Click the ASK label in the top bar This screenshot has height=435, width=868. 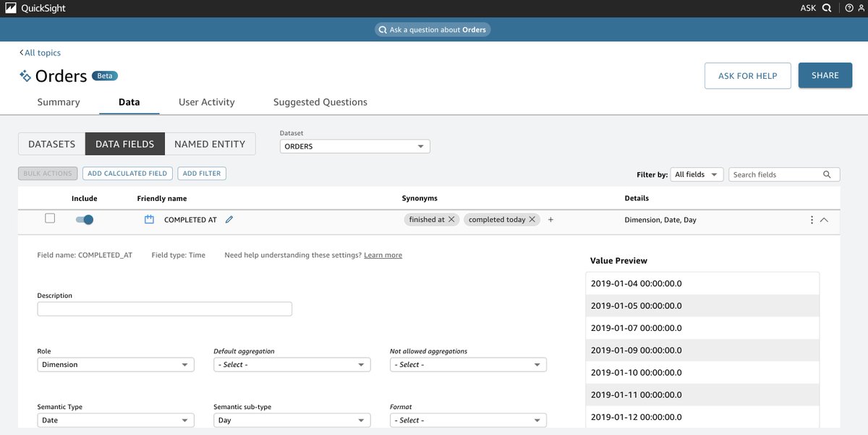click(x=808, y=8)
